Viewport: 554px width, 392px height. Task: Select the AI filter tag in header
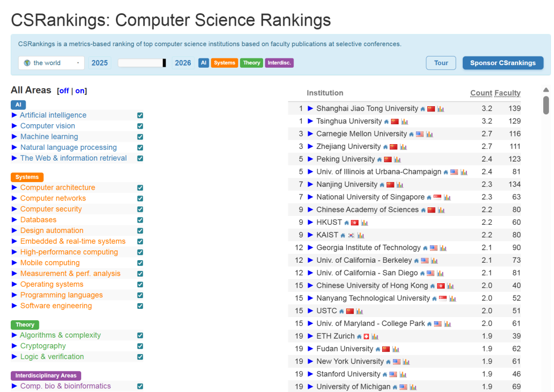pyautogui.click(x=204, y=63)
